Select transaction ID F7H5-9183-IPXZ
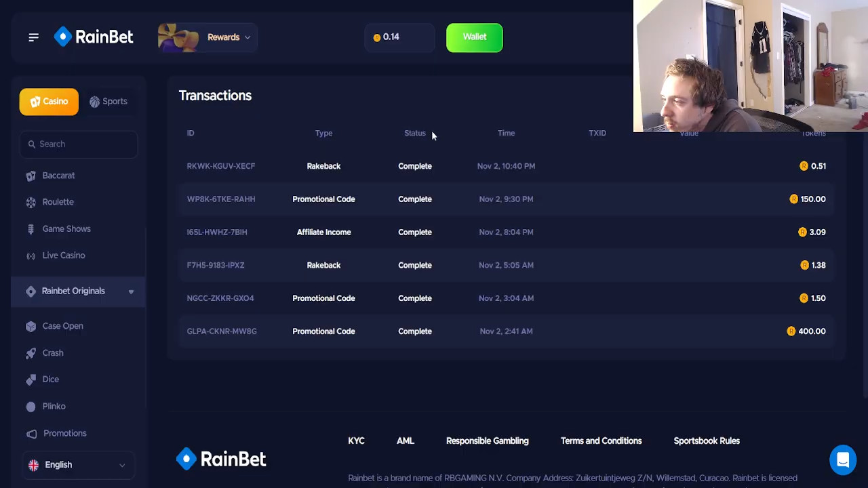The width and height of the screenshot is (868, 488). click(x=216, y=266)
